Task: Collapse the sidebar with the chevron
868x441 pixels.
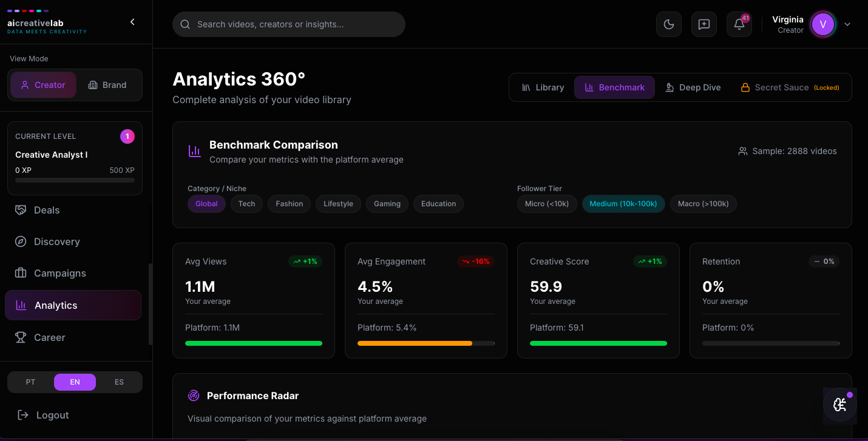Action: tap(132, 22)
